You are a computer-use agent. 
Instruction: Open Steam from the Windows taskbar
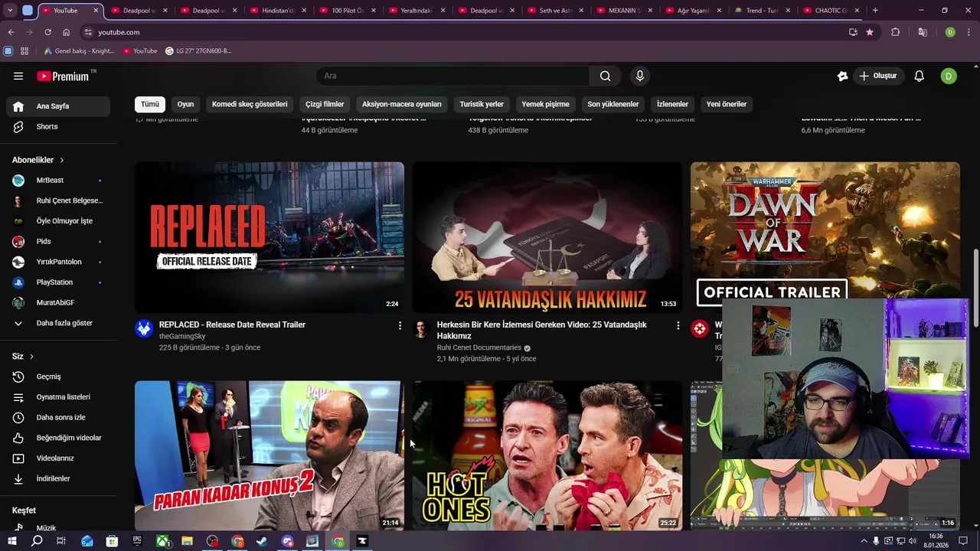click(262, 541)
